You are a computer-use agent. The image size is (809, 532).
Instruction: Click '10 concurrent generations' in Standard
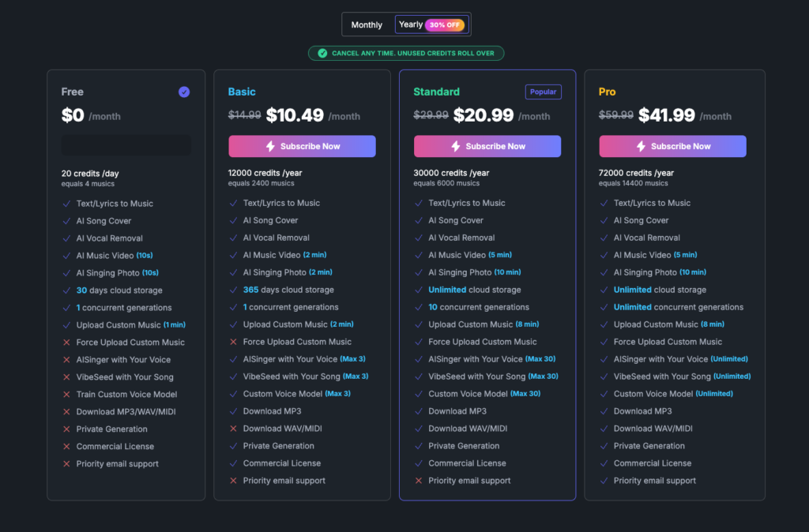tap(479, 307)
